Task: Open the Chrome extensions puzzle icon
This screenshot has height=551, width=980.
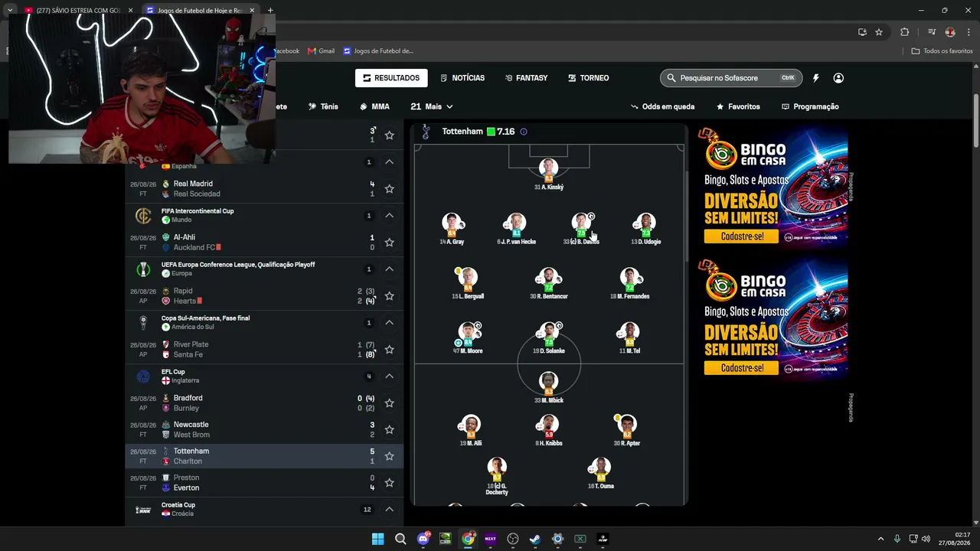Action: (905, 32)
